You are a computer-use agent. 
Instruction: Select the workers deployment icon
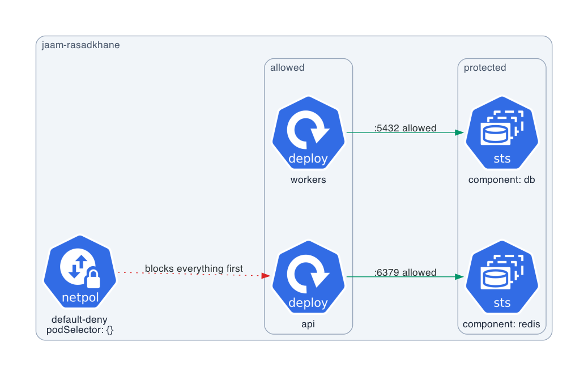point(308,133)
